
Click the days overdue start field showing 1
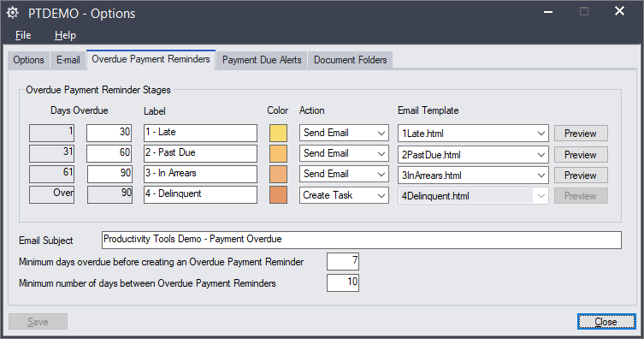click(x=52, y=134)
